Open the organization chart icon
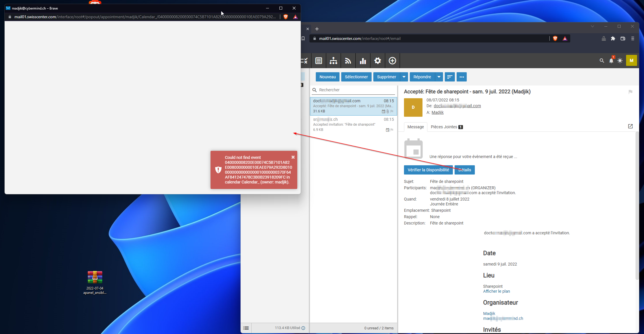The width and height of the screenshot is (644, 334). [333, 61]
